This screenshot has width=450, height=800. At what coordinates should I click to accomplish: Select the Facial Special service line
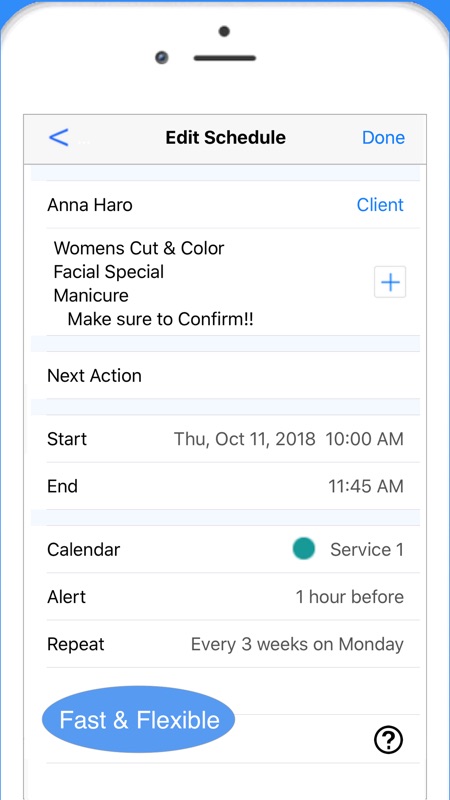point(109,272)
